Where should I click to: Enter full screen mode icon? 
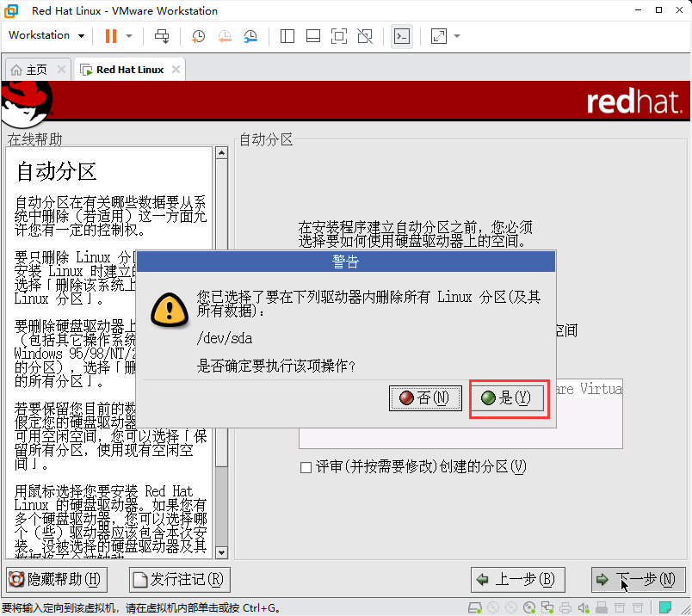[339, 36]
